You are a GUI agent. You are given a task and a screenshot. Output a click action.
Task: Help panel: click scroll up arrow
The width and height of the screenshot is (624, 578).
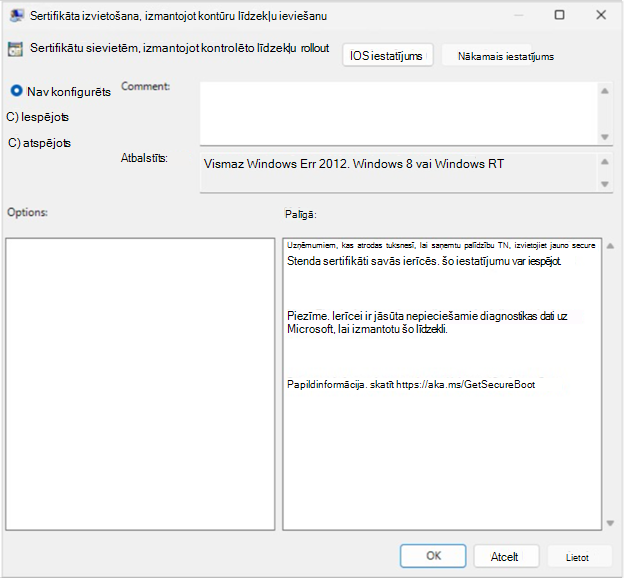pos(610,246)
